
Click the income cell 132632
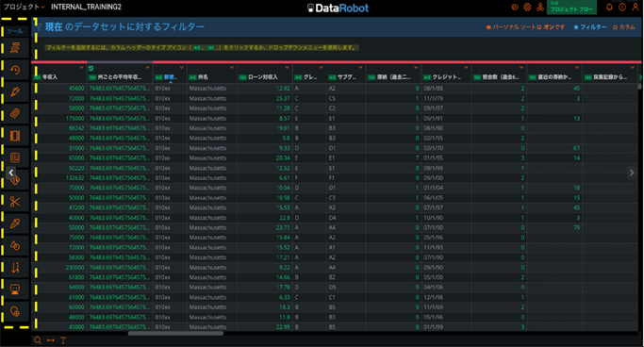(x=75, y=178)
